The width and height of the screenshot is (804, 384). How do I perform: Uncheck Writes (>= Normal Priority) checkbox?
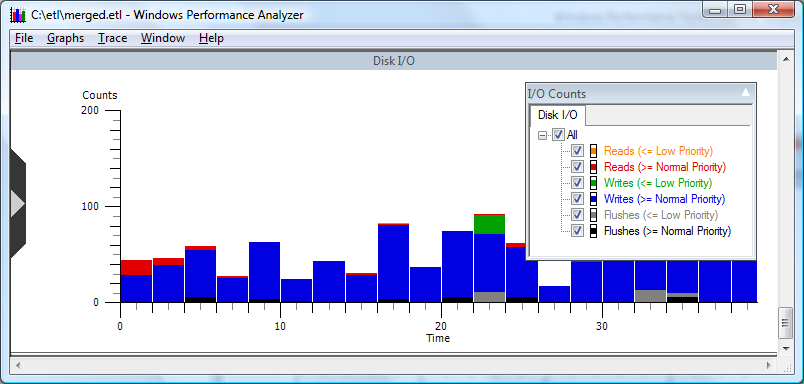point(577,198)
